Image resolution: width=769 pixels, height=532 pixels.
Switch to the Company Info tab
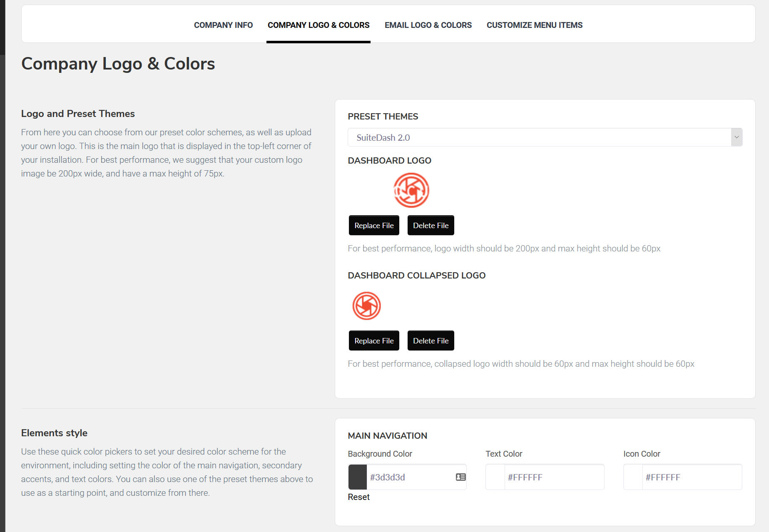(x=223, y=25)
